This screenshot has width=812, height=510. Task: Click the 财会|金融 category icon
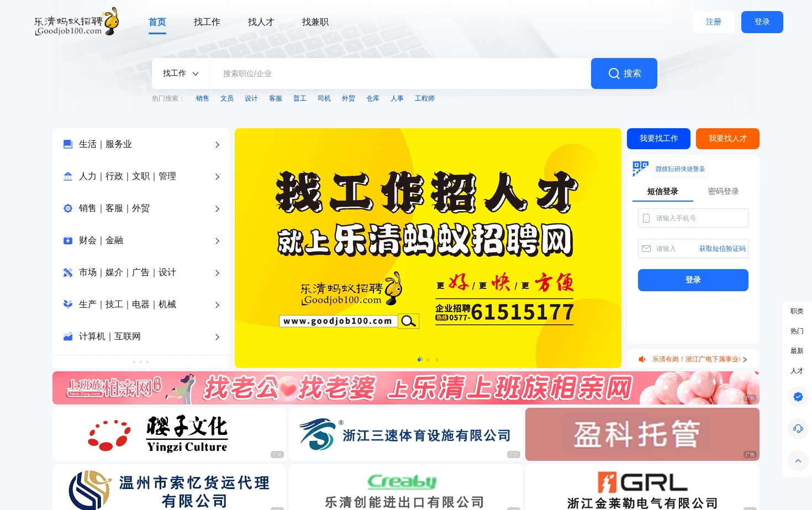point(68,240)
